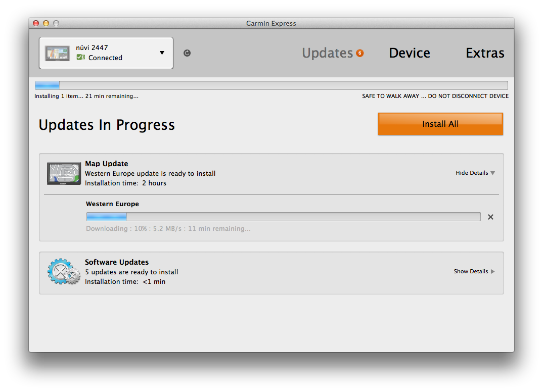Click the 'SAFE TO WALK AWAY' warning text
Screen dimensions: 543x392
tap(435, 96)
